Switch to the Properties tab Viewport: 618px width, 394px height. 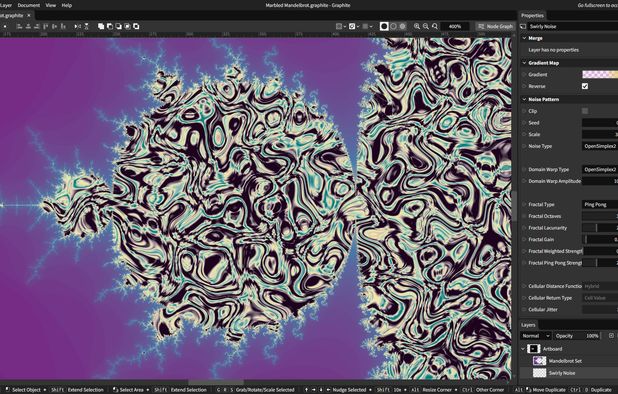[x=532, y=15]
